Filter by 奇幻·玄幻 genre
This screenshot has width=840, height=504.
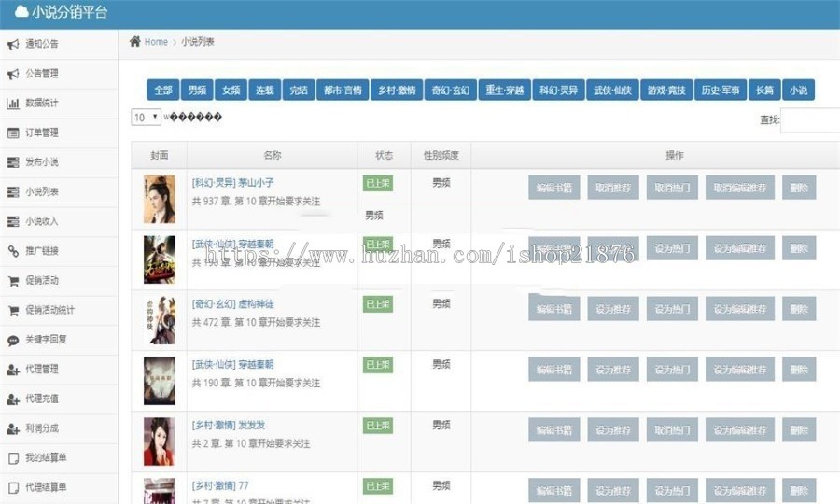click(x=451, y=90)
